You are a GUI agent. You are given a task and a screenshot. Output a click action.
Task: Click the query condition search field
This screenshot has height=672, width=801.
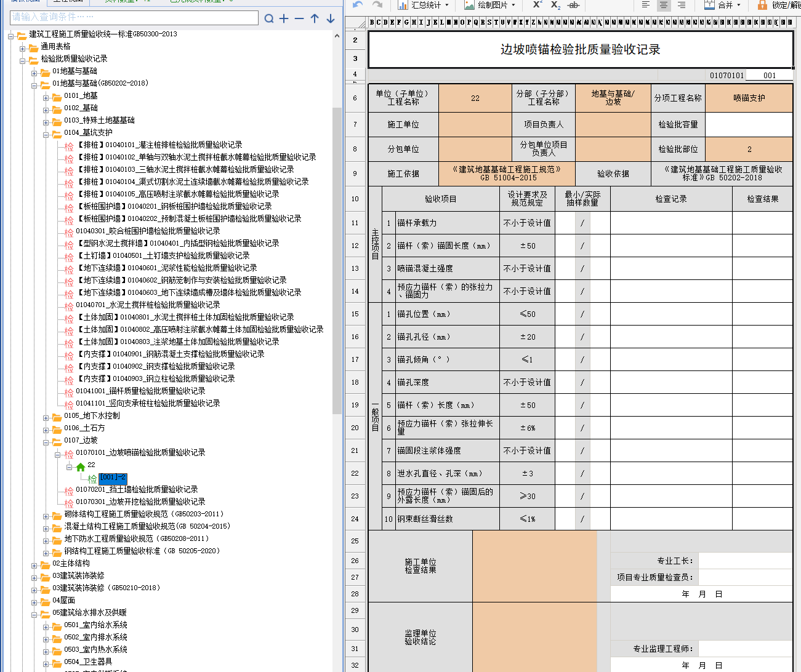[x=134, y=18]
